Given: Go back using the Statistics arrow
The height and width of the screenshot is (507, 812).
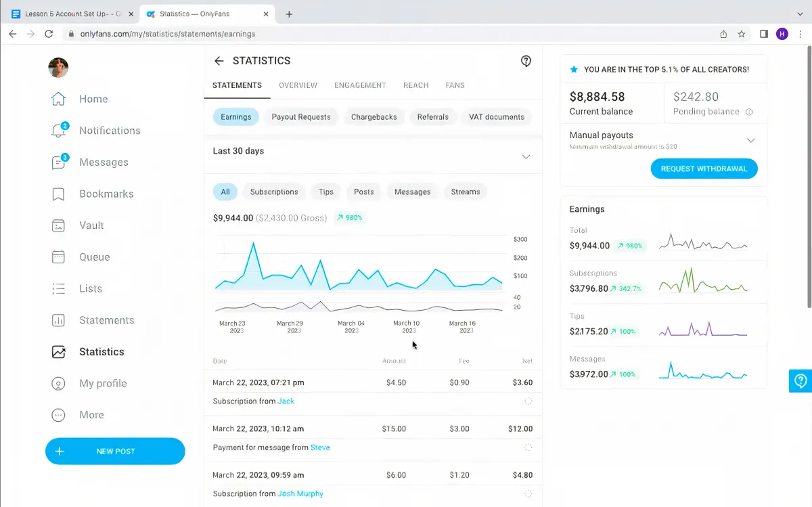Looking at the screenshot, I should (219, 61).
